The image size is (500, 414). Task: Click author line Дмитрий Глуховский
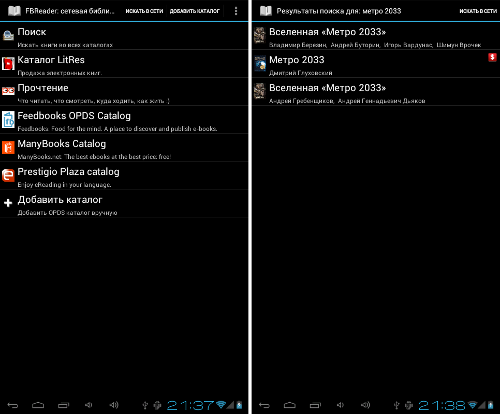[300, 73]
